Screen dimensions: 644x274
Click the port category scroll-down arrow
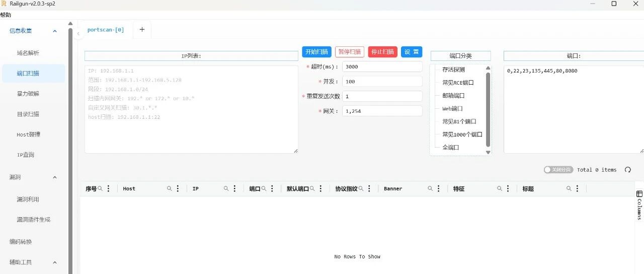488,152
